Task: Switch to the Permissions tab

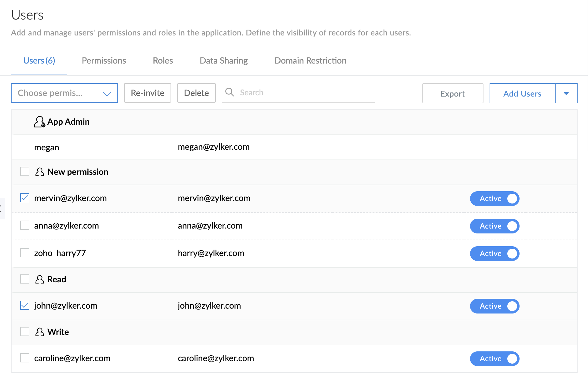Action: pyautogui.click(x=104, y=61)
